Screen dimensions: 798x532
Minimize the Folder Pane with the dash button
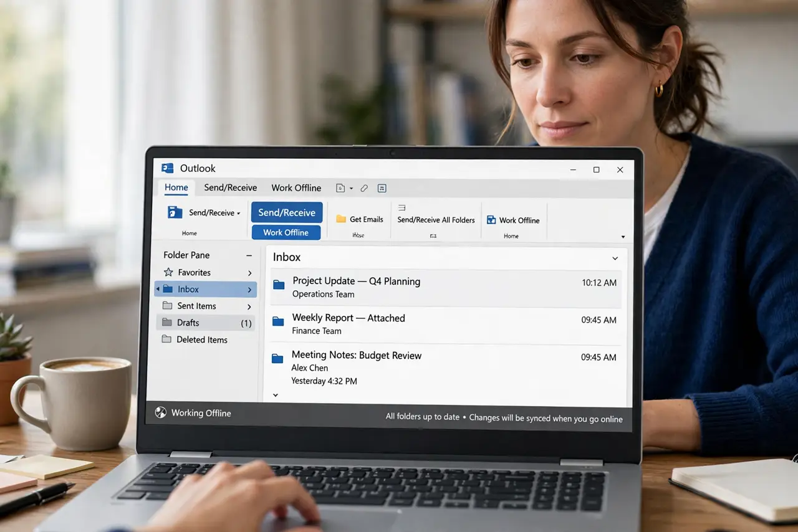(249, 255)
